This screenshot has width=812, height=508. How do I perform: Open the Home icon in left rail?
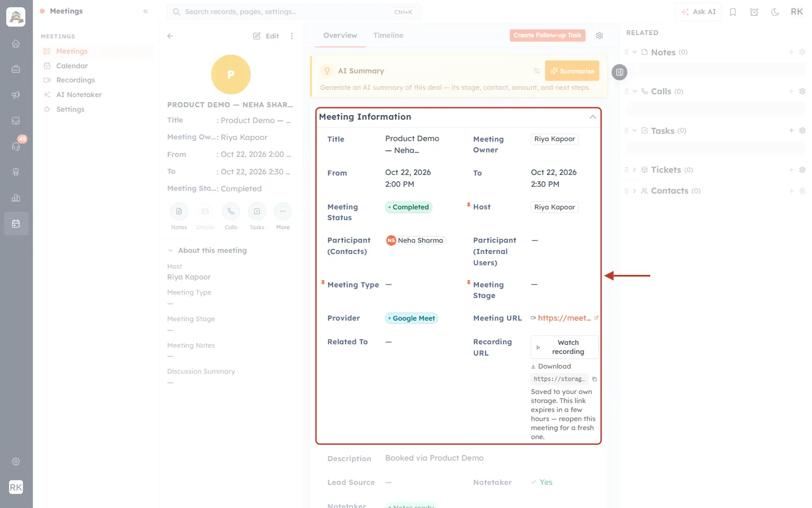click(16, 43)
